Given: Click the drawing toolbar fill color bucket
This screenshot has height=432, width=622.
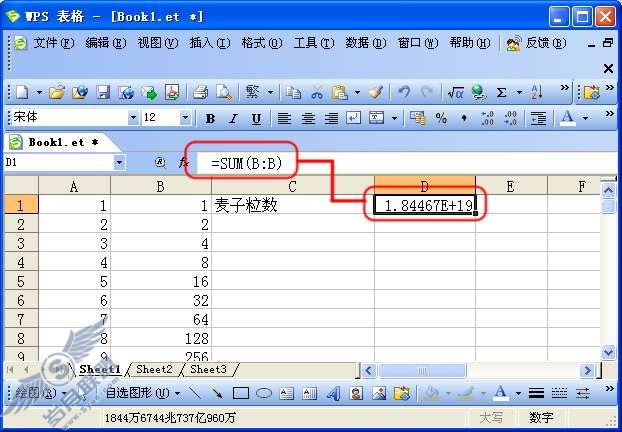Looking at the screenshot, I should [431, 393].
